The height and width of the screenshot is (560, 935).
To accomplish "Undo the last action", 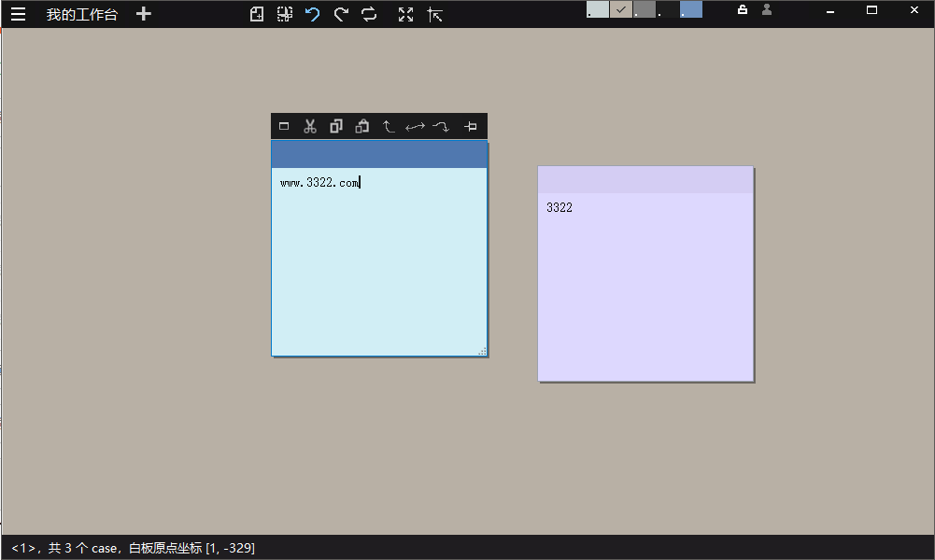I will pyautogui.click(x=313, y=14).
